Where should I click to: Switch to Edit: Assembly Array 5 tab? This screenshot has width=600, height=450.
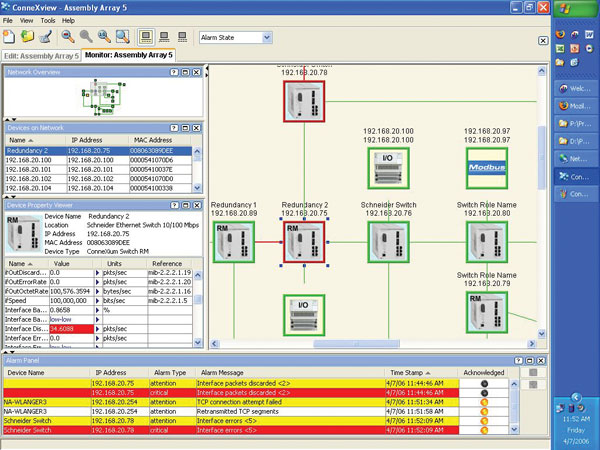pos(41,54)
